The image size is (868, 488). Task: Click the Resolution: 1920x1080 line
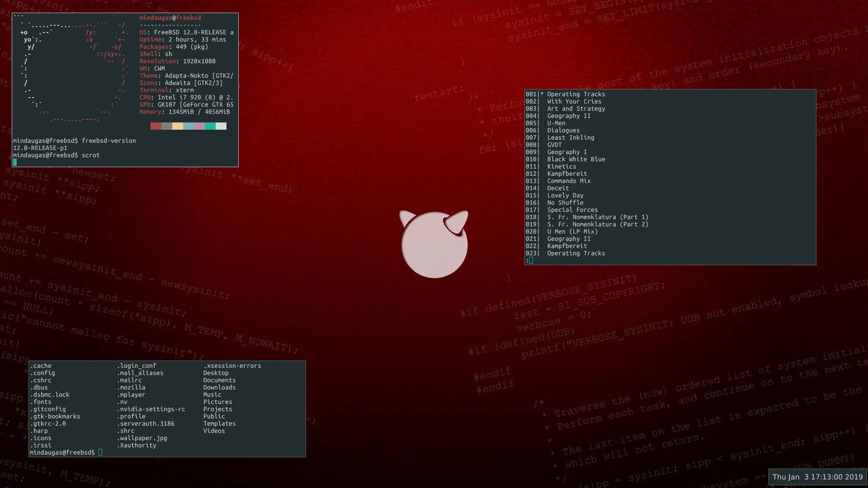tap(177, 61)
